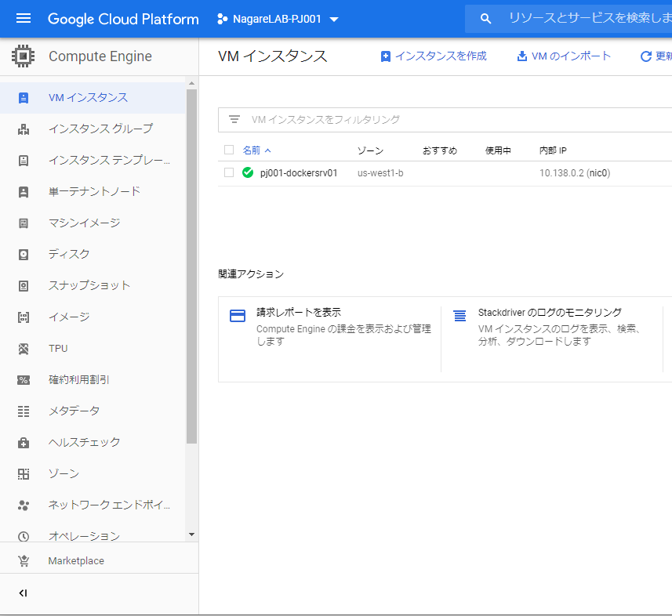Image resolution: width=672 pixels, height=616 pixels.
Task: Open the pj001-dockersrv01 instance link
Action: point(299,173)
